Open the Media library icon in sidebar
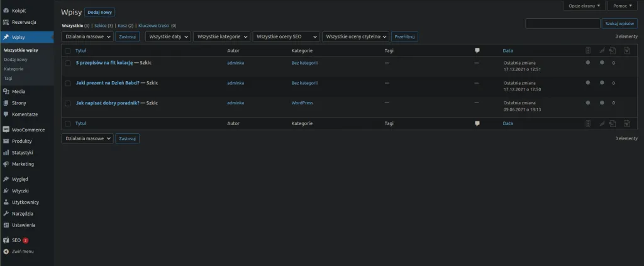The height and width of the screenshot is (266, 644). coord(6,91)
